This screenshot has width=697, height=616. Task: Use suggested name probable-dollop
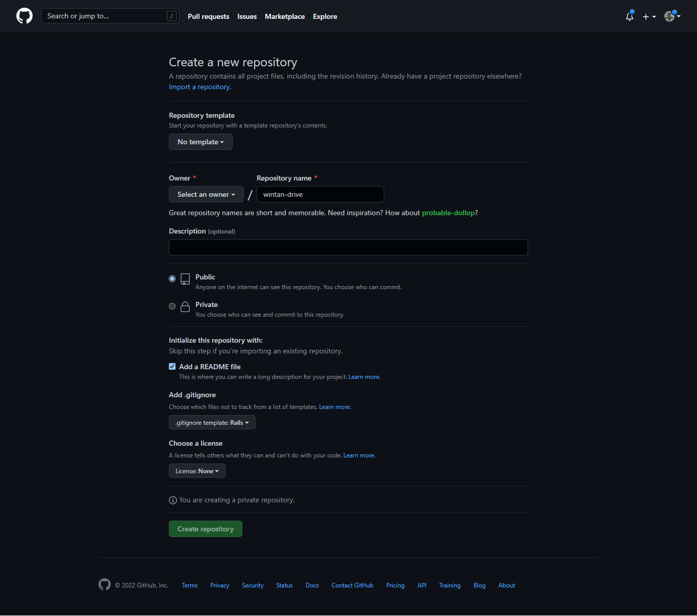tap(448, 213)
